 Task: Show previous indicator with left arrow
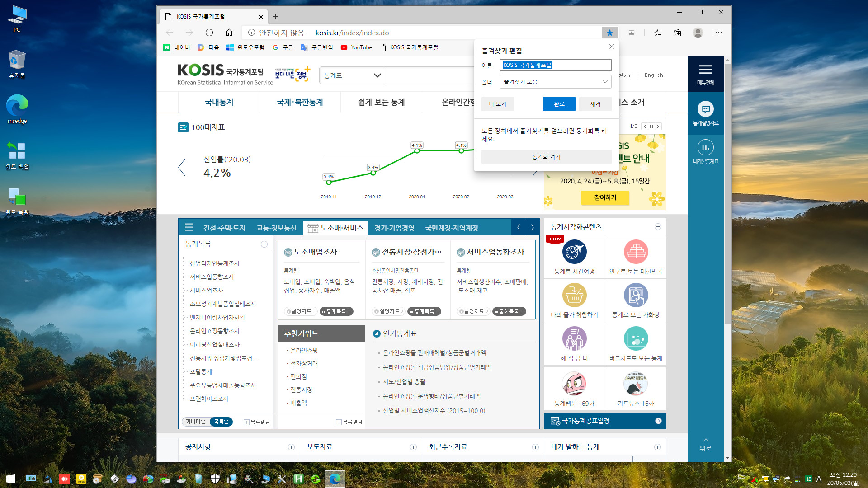182,167
